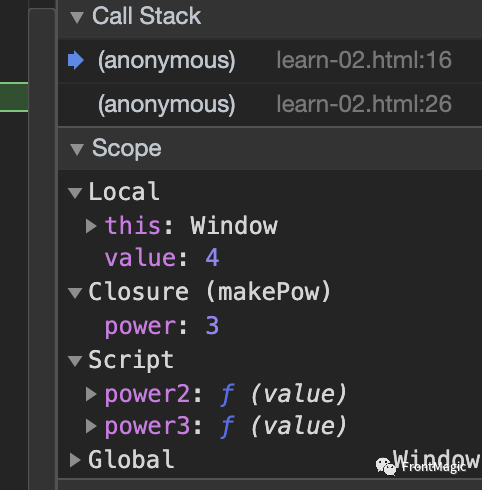Click the 'Closure (makePow)' label

coord(209,292)
